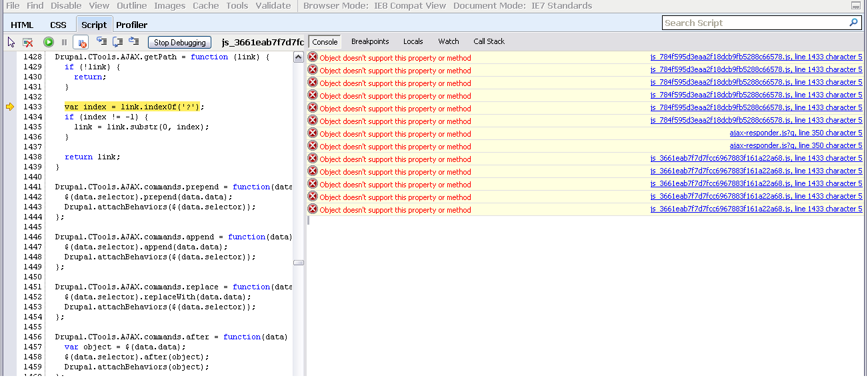Click the Break All pause icon
Image resolution: width=868 pixels, height=382 pixels.
64,42
